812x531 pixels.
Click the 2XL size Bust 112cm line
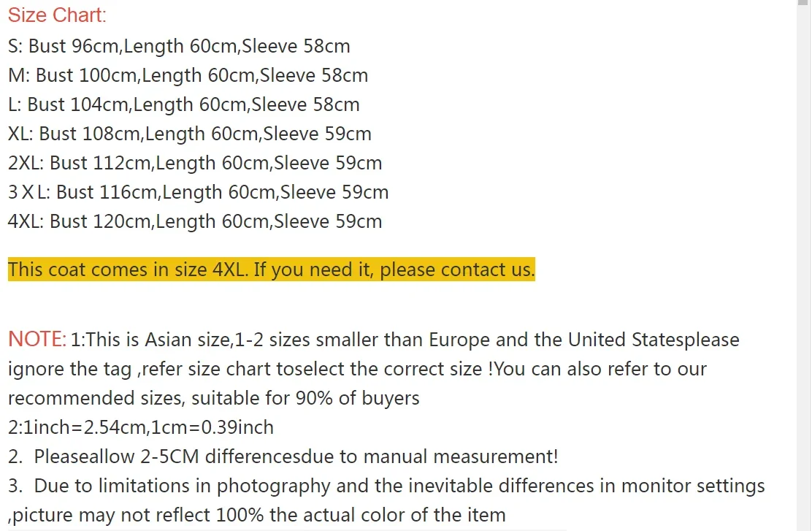tap(195, 163)
